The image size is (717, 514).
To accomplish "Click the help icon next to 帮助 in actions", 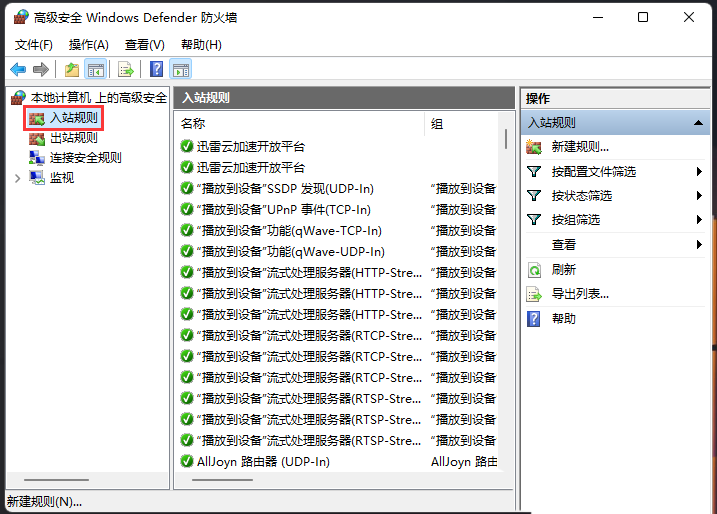I will click(534, 319).
